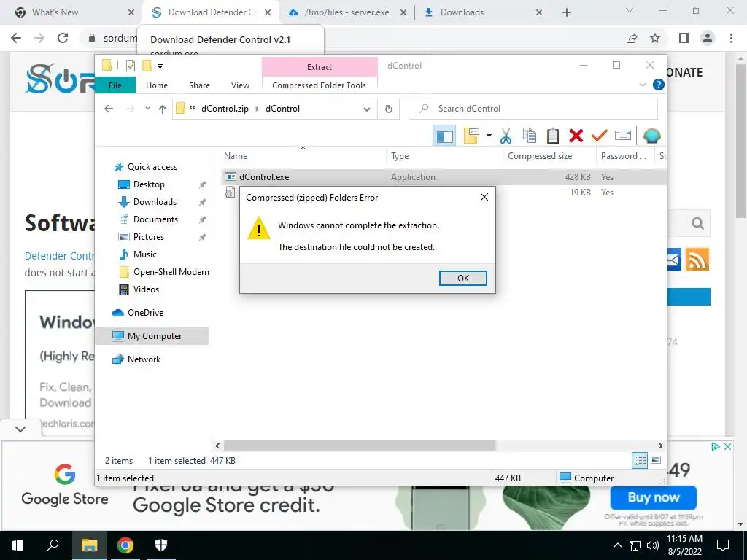This screenshot has height=560, width=747.
Task: Click the Explorer help question mark icon
Action: coord(659,85)
